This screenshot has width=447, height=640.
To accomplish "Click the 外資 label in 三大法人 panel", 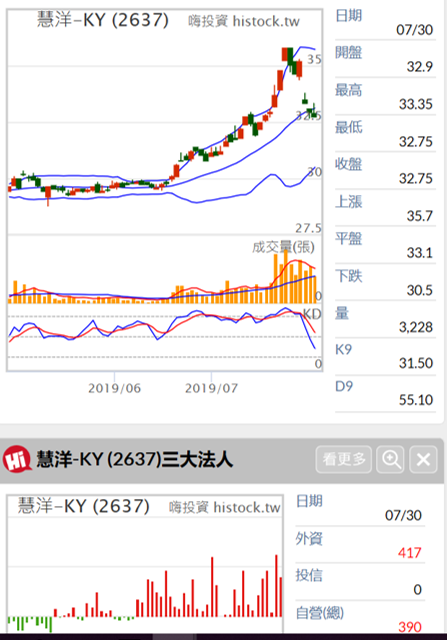I will (x=309, y=539).
